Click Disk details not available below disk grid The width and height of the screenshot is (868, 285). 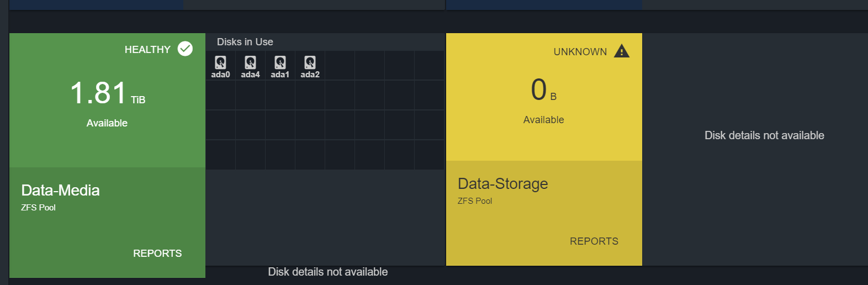[x=328, y=272]
